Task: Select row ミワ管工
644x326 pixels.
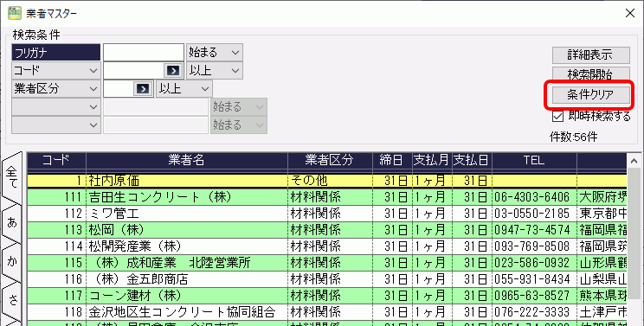Action: coord(327,214)
